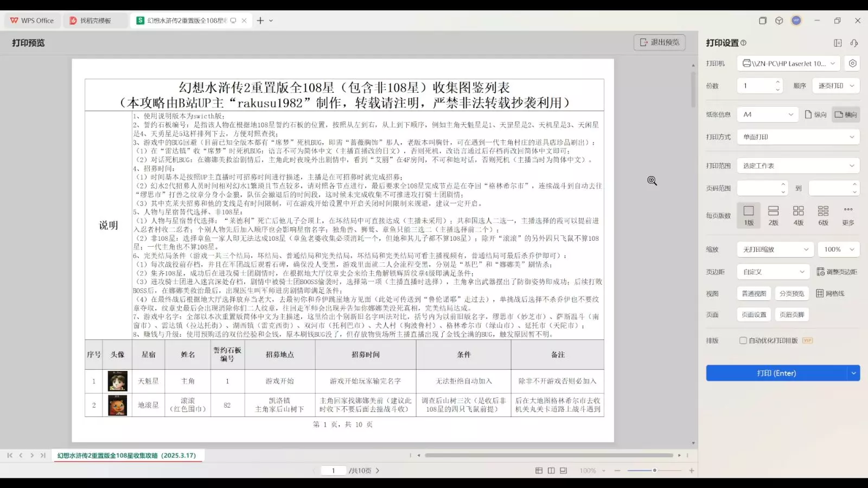Select the 幻想水浒传2 sheet tab at bottom

(127, 455)
